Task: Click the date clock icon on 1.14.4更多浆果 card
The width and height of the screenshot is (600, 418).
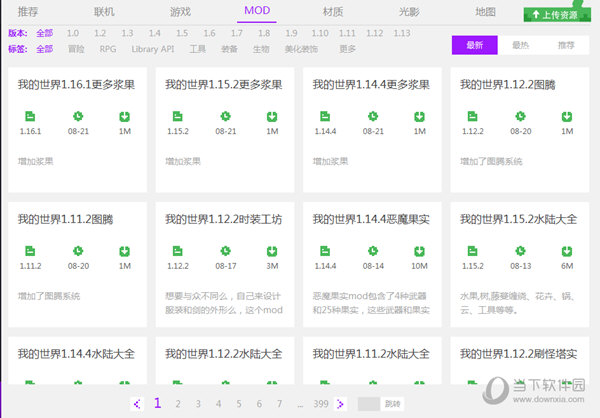Action: [373, 117]
